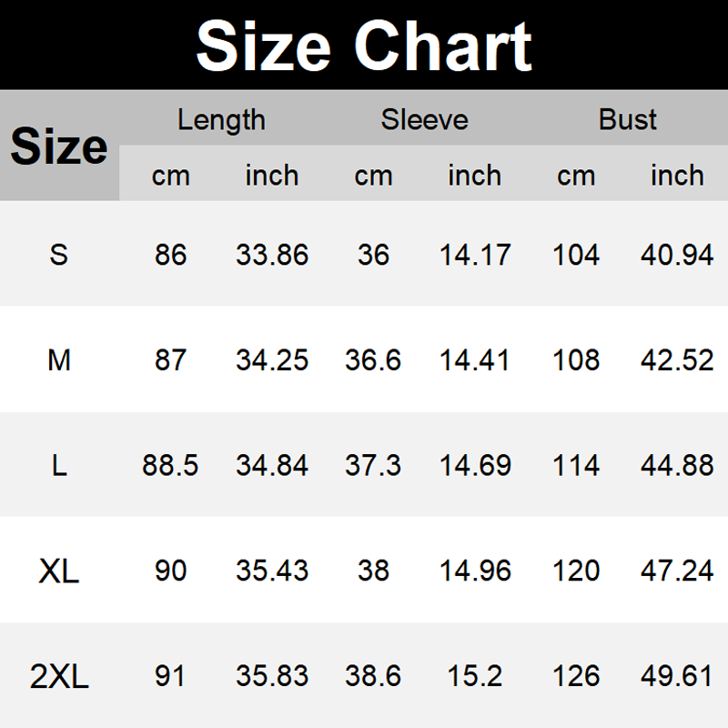Click the 36.6 cm sleeve value
The image size is (728, 728).
click(373, 360)
